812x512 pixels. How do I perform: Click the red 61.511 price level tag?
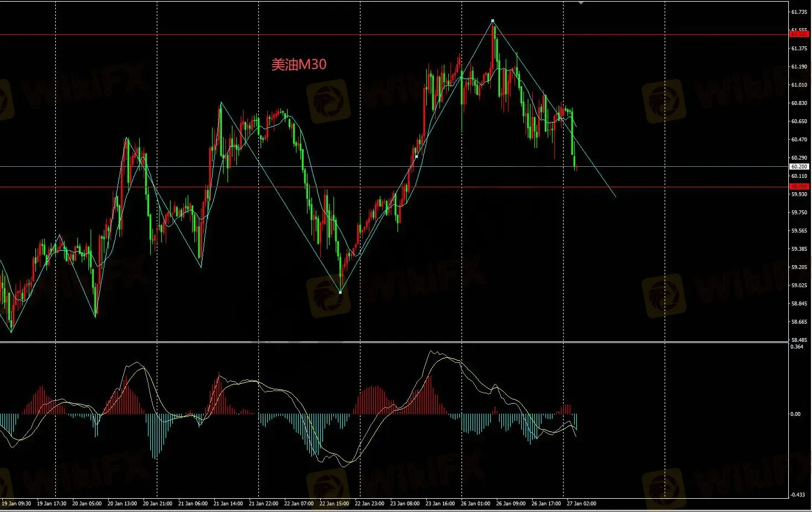pos(799,34)
